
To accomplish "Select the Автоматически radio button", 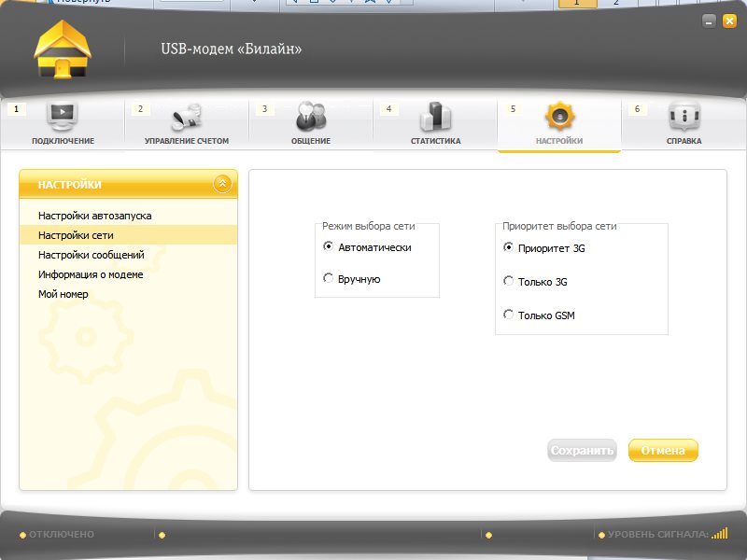I will [328, 246].
